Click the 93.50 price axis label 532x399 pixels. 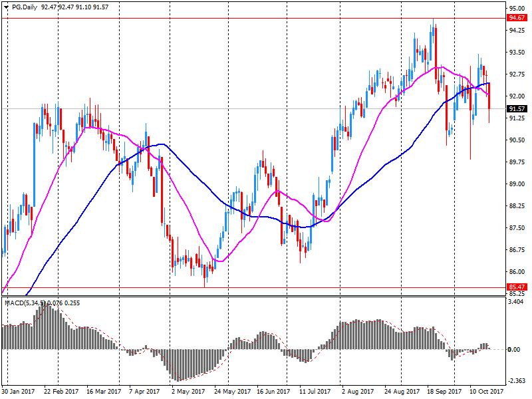click(517, 53)
